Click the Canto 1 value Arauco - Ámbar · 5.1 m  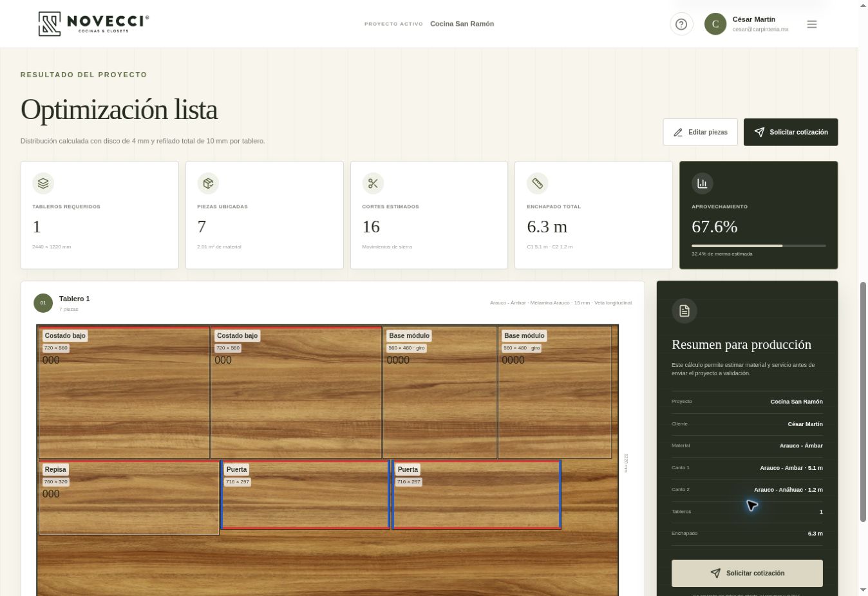pos(791,468)
